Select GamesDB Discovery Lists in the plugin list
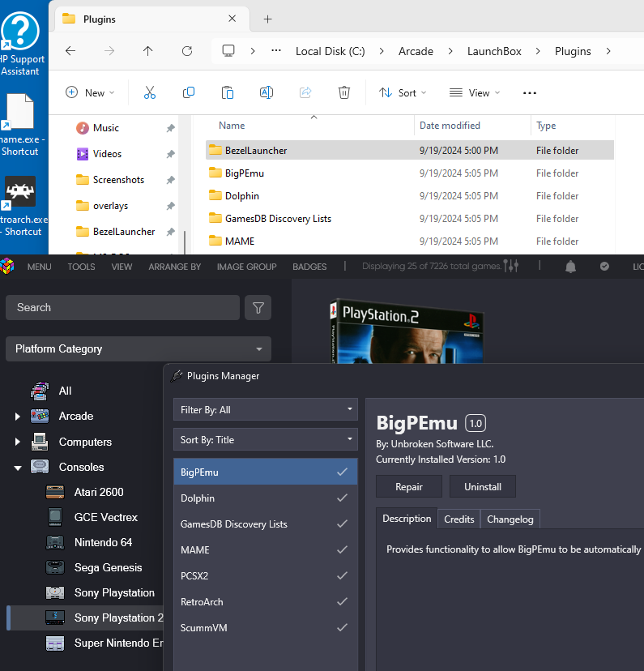The height and width of the screenshot is (671, 644). [266, 524]
